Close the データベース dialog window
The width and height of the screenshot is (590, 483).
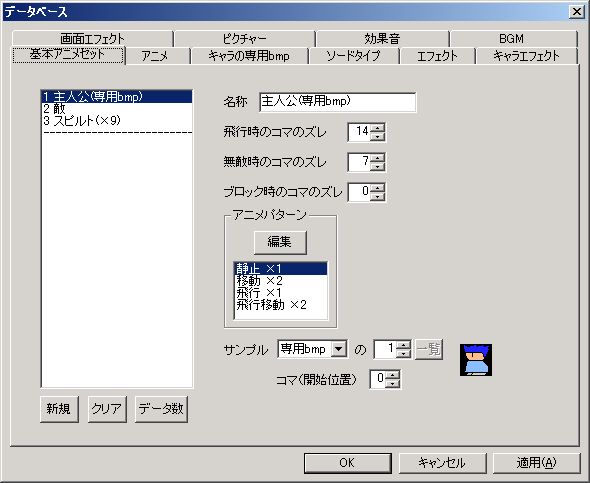pos(576,12)
